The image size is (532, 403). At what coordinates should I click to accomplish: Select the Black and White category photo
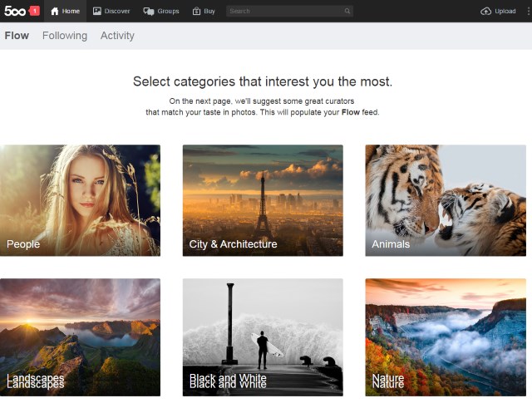point(263,337)
